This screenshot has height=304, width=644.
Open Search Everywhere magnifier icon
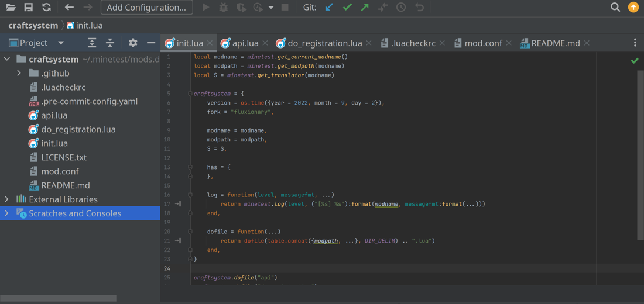point(615,7)
